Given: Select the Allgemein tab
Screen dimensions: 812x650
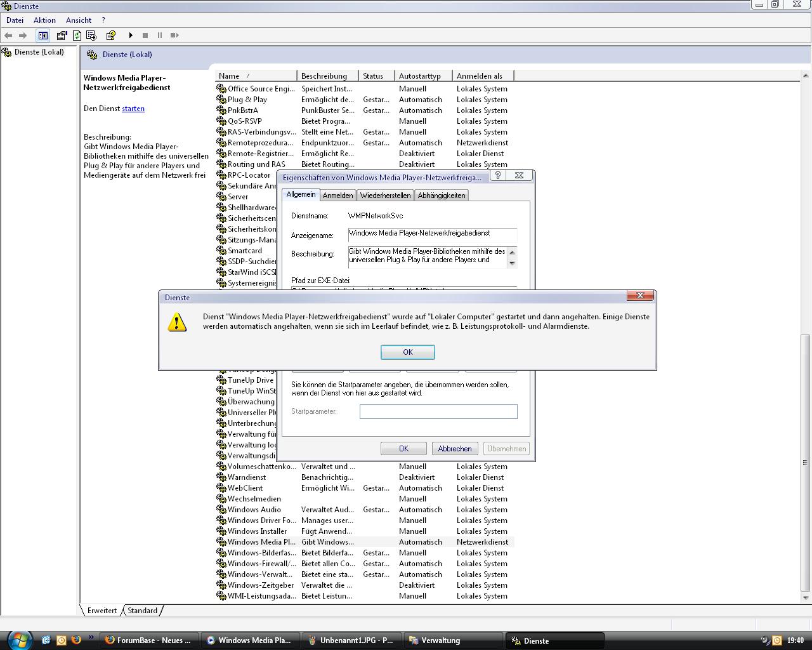Looking at the screenshot, I should pyautogui.click(x=301, y=194).
